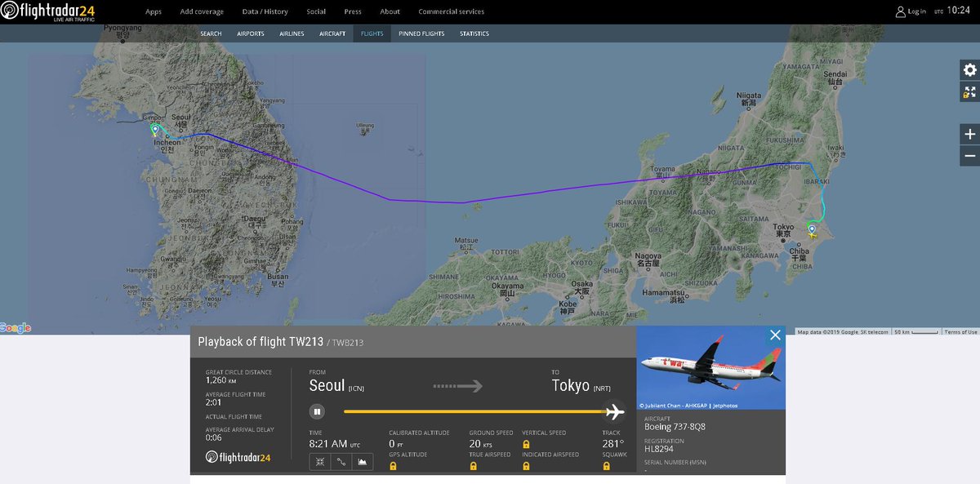Click the Log in link
The width and height of the screenshot is (980, 484).
click(x=916, y=11)
